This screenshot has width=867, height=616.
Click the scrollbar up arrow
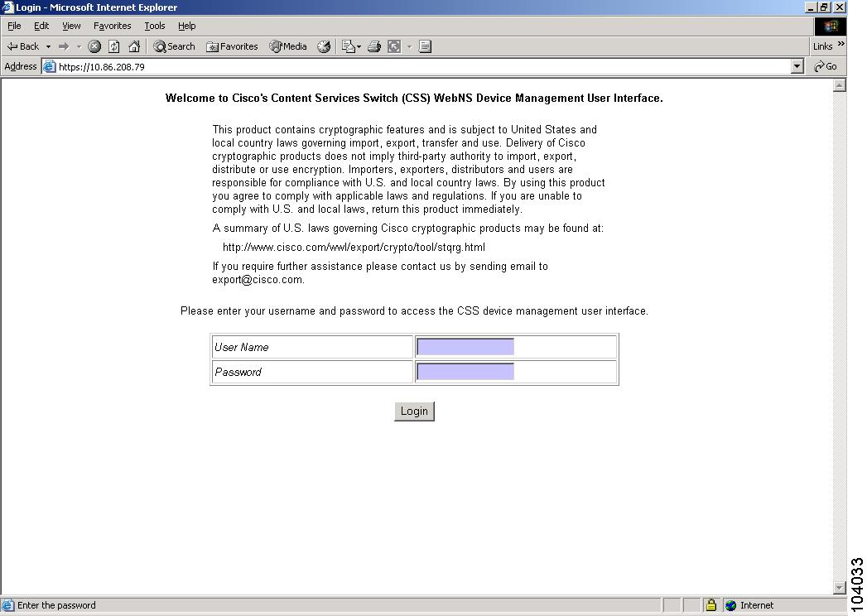click(x=840, y=85)
